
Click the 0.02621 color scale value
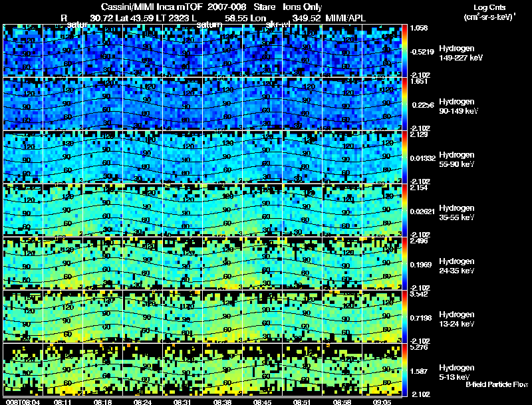[x=422, y=211]
